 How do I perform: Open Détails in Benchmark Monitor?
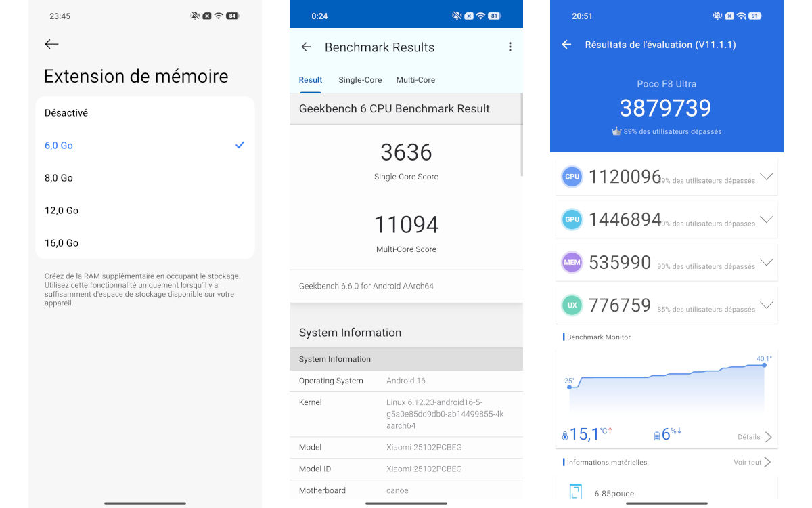(750, 437)
